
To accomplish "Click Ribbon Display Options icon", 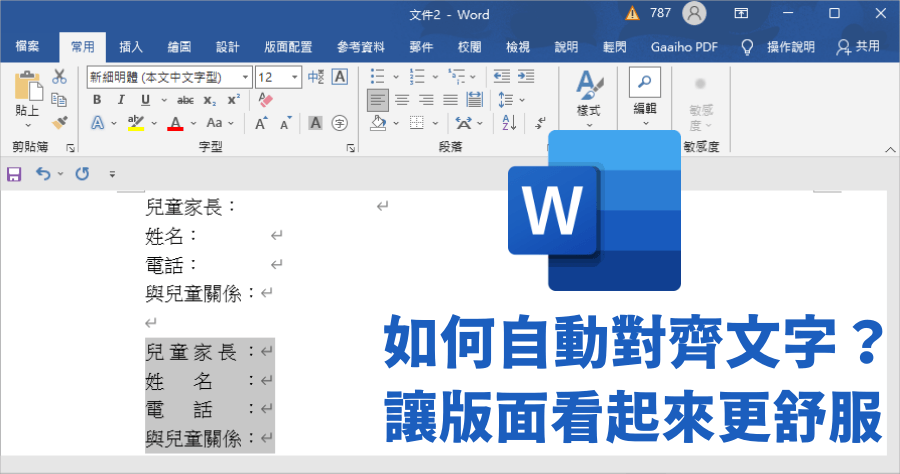I will (x=741, y=13).
